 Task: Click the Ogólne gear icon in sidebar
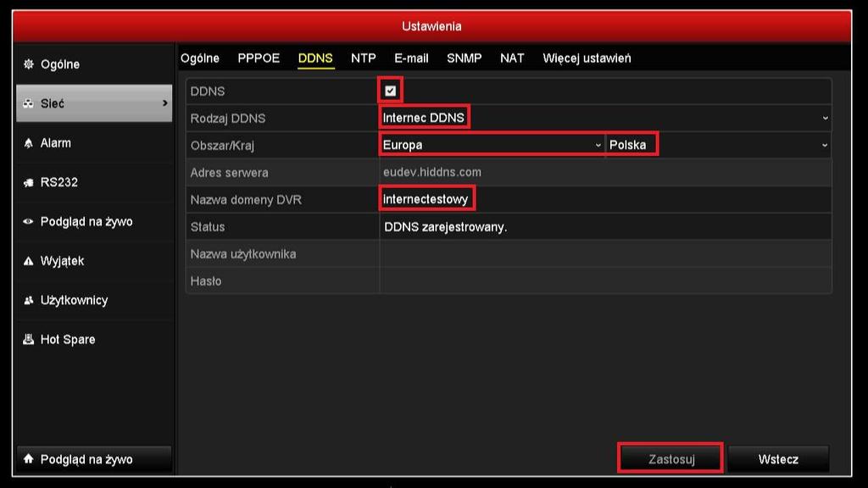point(28,64)
